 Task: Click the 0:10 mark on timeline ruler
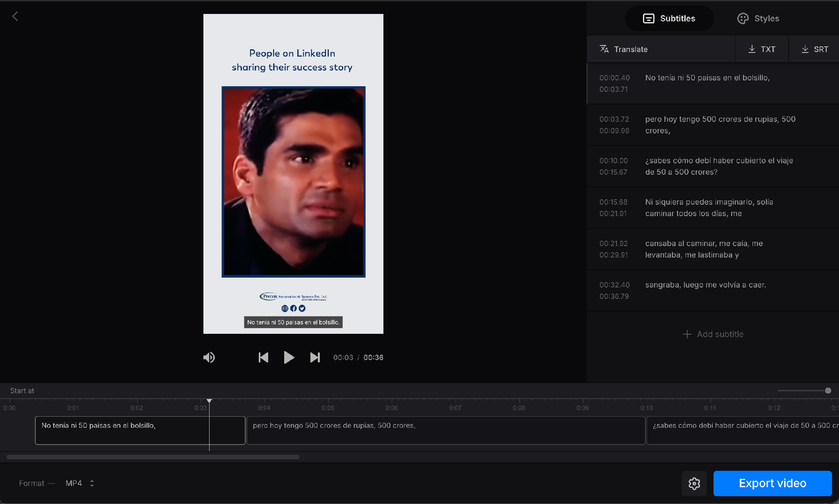pos(647,408)
